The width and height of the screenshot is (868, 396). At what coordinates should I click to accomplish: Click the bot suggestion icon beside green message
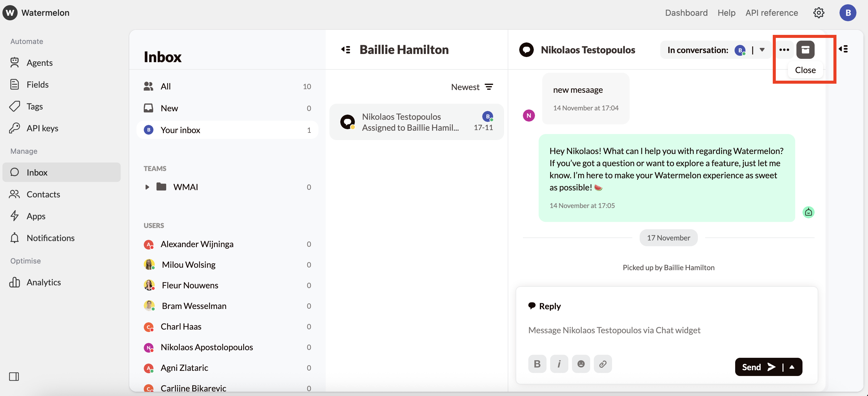coord(808,212)
